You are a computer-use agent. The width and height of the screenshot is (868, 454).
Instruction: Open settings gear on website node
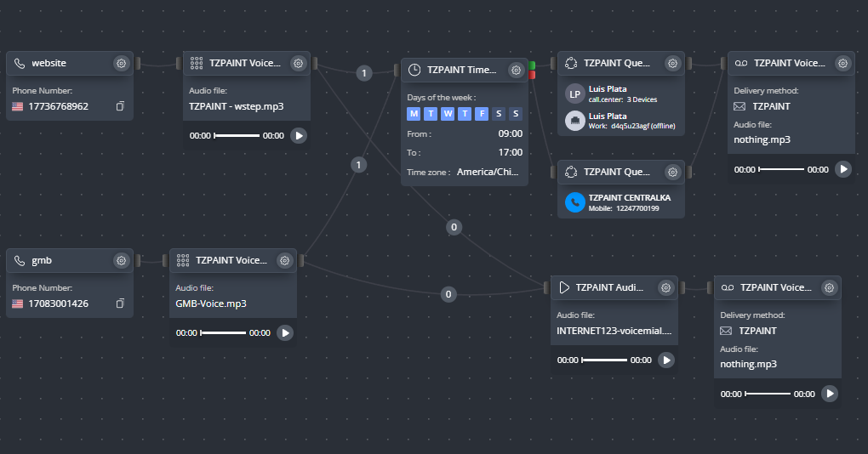[121, 63]
